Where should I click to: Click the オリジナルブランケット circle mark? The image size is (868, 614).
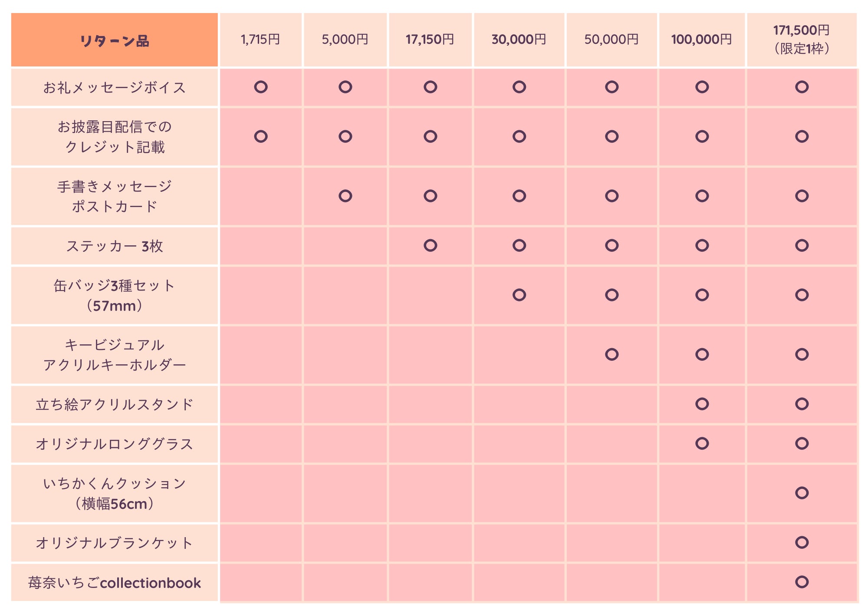click(802, 542)
